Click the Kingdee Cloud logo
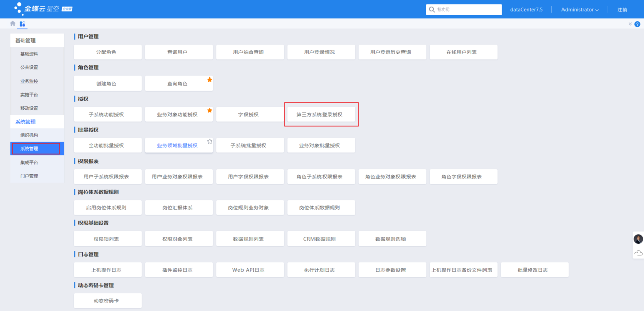The height and width of the screenshot is (311, 644). pyautogui.click(x=43, y=9)
